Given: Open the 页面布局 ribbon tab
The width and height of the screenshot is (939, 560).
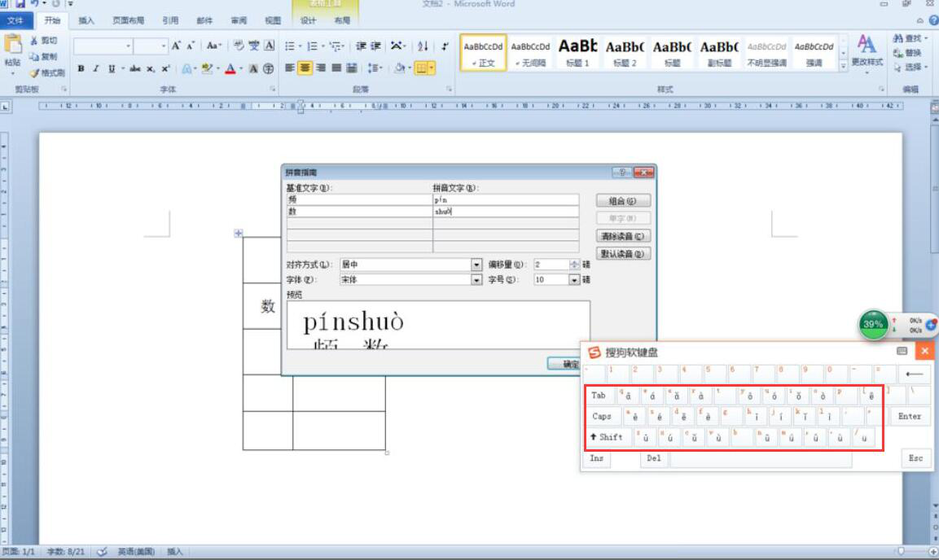Looking at the screenshot, I should [128, 20].
